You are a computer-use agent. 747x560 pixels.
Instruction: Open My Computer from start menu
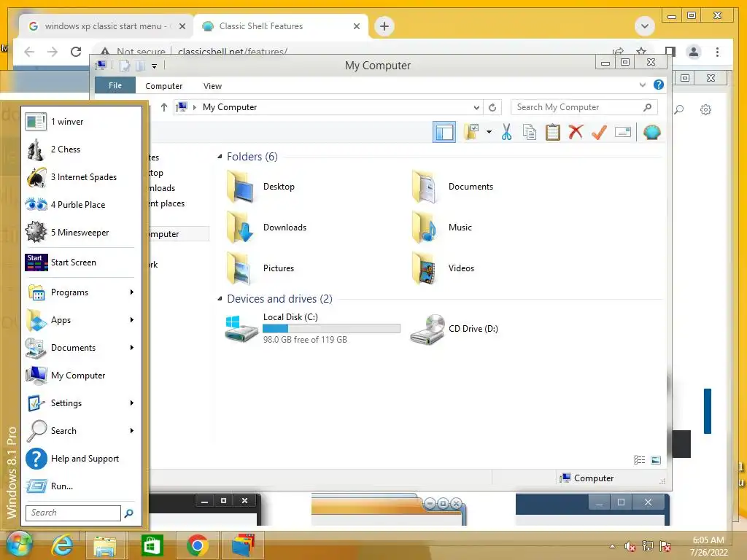pos(82,376)
